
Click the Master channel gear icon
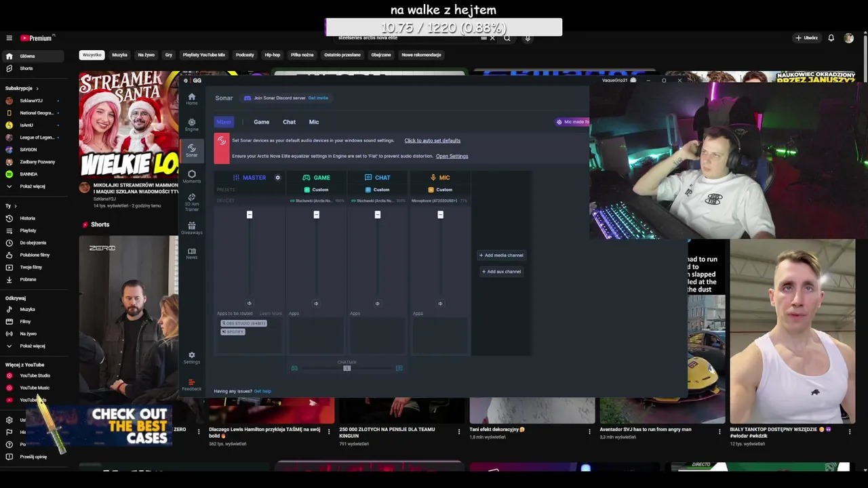[277, 178]
